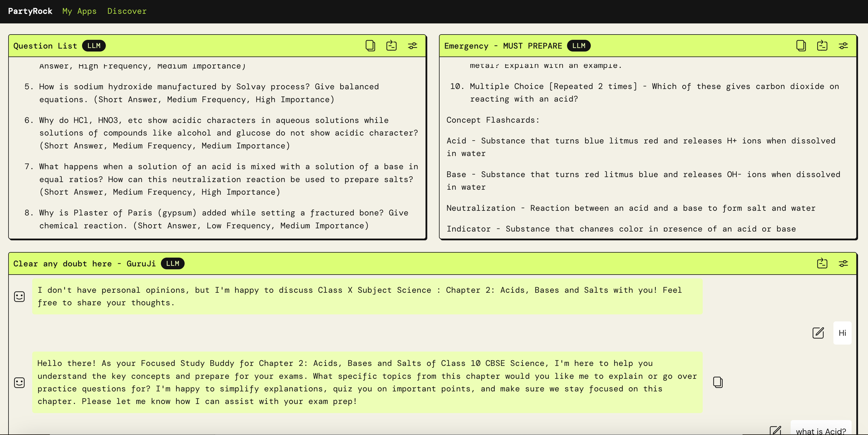The height and width of the screenshot is (435, 868).
Task: Copy the Emergency - MUST PREPARE content
Action: (x=801, y=46)
